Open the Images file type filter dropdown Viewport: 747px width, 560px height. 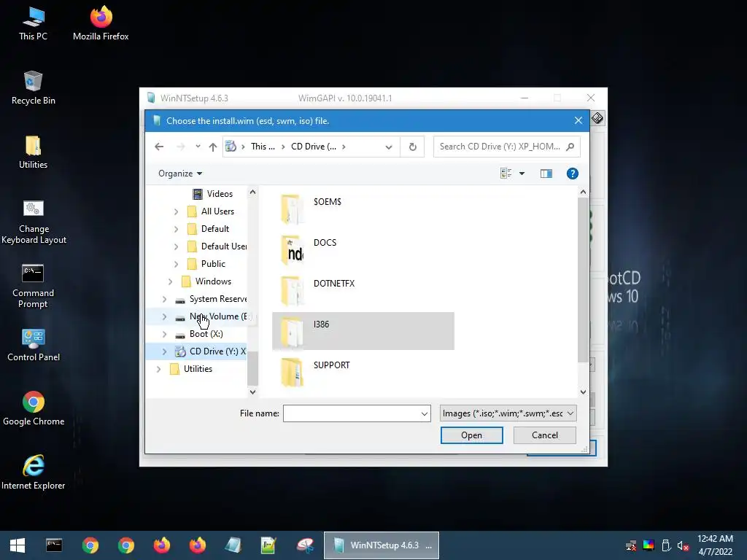[x=508, y=413]
